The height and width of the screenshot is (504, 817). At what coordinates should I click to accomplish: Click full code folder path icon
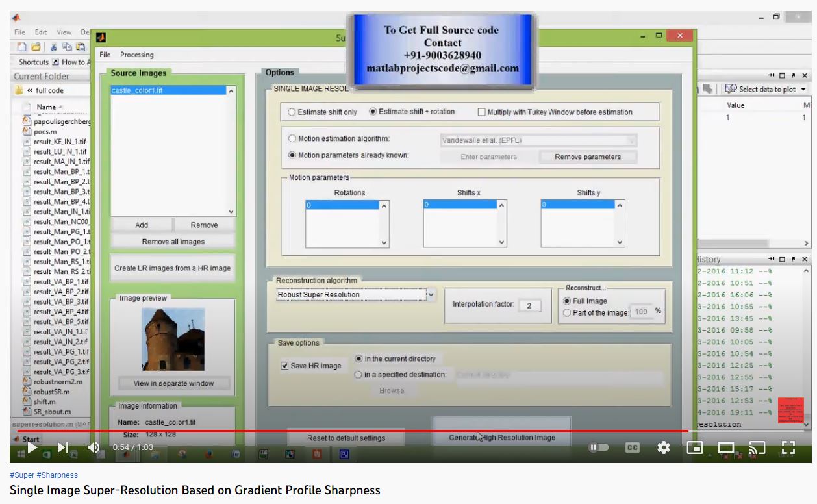(x=19, y=90)
